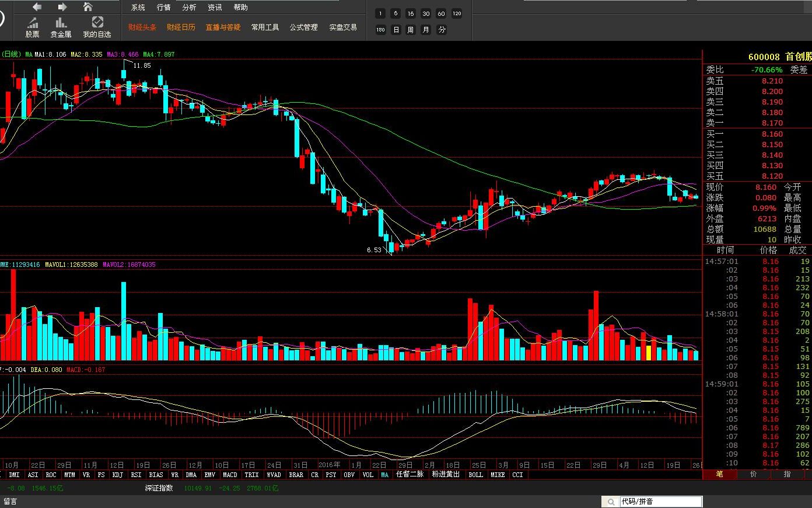Screen dimensions: 812x508
Task: Click the 留言 message link
Action: (x=10, y=502)
